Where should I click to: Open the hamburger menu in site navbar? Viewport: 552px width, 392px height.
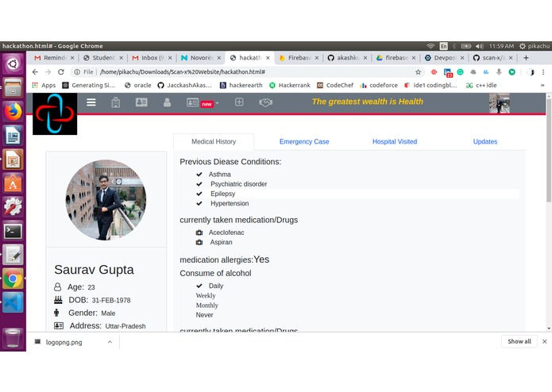point(91,102)
